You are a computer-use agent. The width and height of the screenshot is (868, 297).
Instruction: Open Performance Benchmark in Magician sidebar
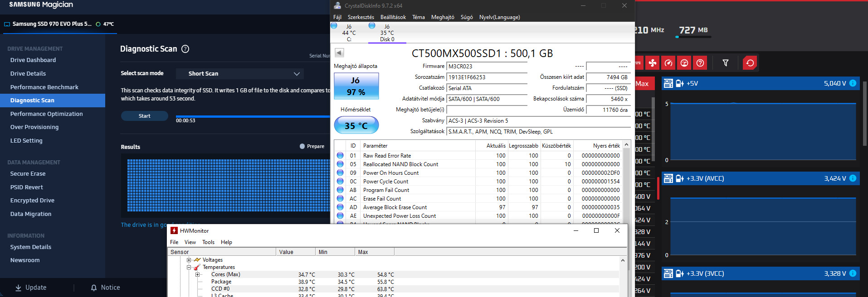(44, 87)
